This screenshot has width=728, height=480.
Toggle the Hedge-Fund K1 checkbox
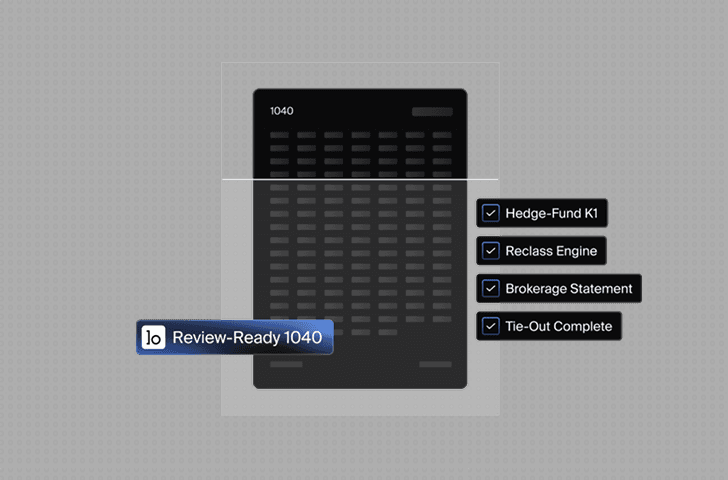(x=490, y=213)
